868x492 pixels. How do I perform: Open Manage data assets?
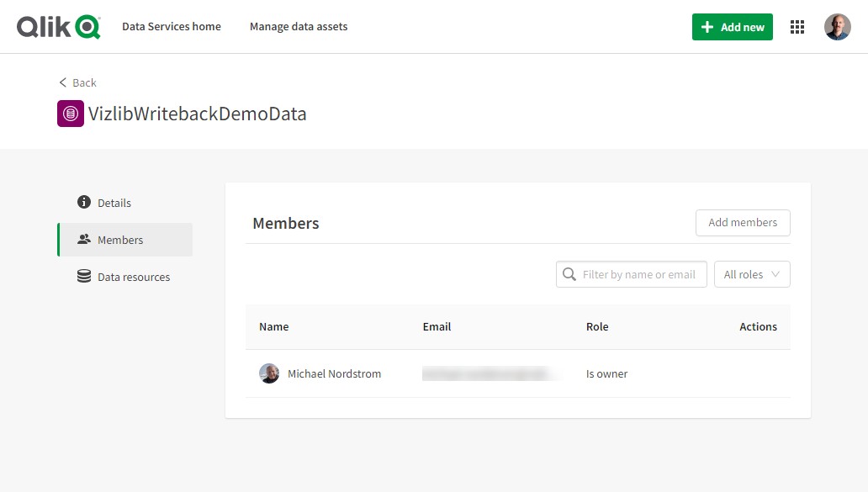coord(299,27)
